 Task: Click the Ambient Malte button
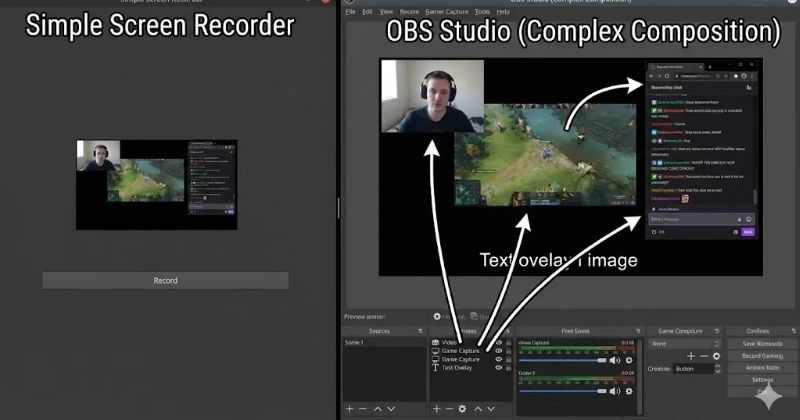[x=762, y=368]
